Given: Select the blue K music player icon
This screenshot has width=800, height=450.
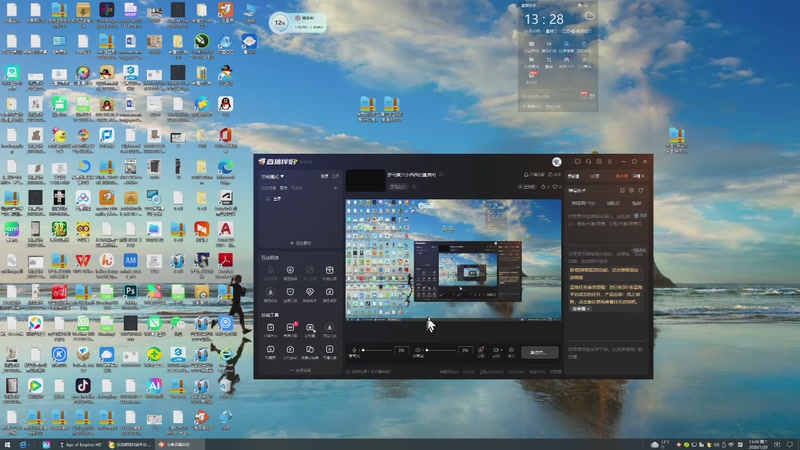Looking at the screenshot, I should pyautogui.click(x=59, y=354).
